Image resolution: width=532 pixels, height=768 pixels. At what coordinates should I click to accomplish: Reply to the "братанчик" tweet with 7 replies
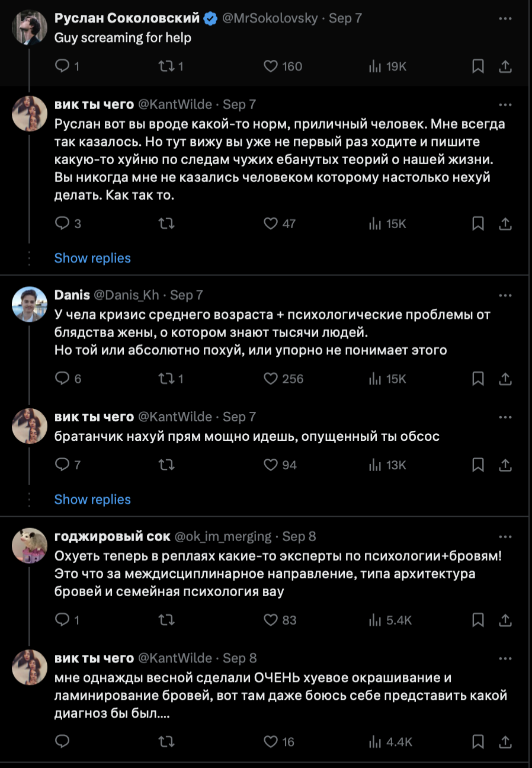(x=62, y=465)
